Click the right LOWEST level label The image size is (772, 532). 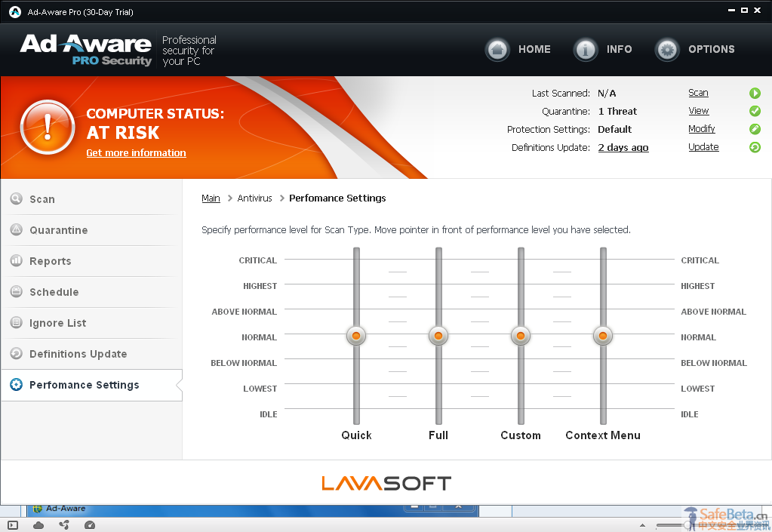pos(697,389)
